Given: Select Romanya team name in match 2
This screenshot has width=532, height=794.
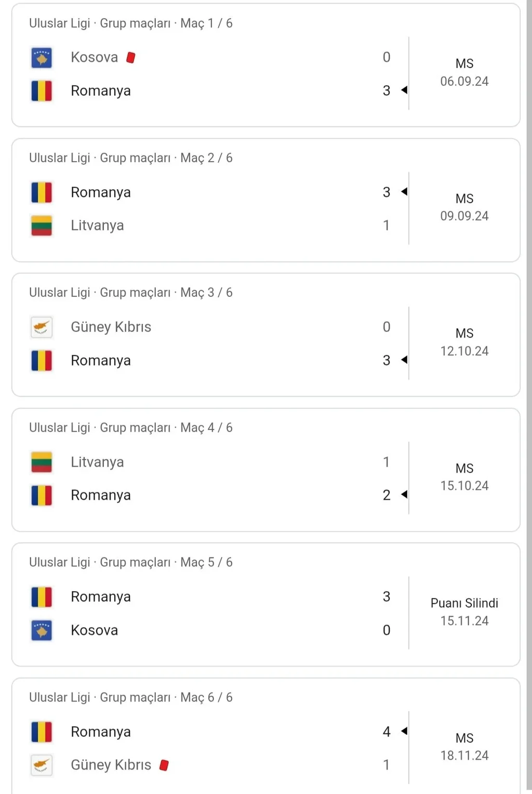Looking at the screenshot, I should [x=101, y=192].
